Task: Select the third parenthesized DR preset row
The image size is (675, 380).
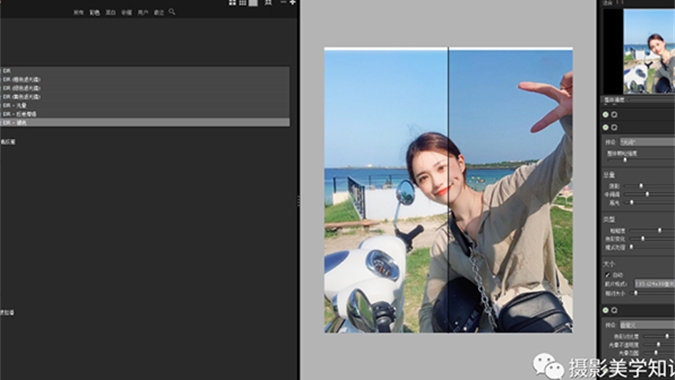Action: click(x=145, y=96)
